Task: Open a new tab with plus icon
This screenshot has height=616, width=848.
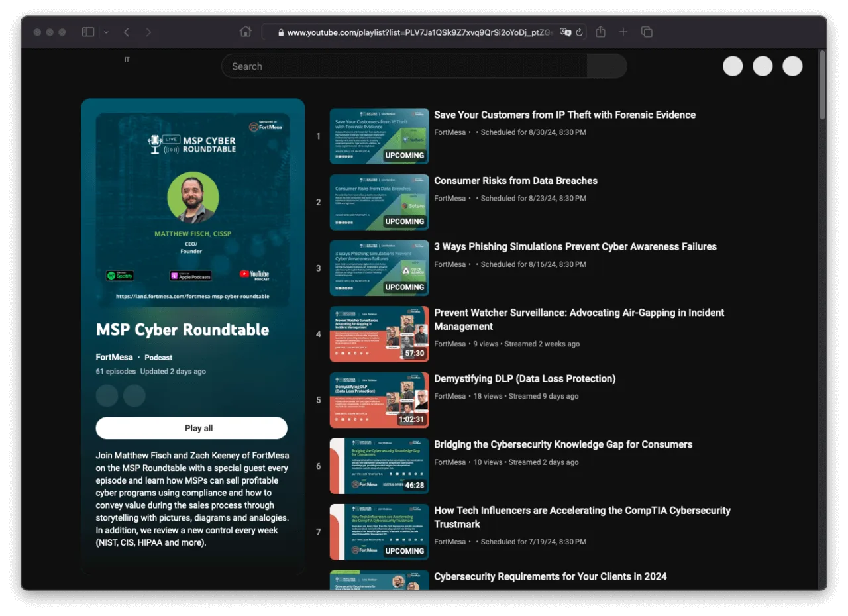Action: click(x=623, y=32)
